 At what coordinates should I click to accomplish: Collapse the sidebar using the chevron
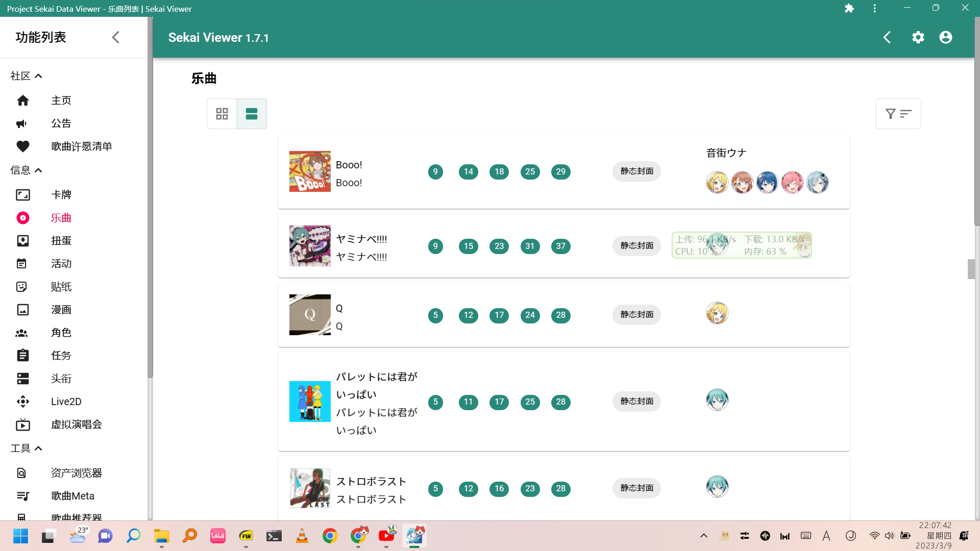pyautogui.click(x=115, y=37)
